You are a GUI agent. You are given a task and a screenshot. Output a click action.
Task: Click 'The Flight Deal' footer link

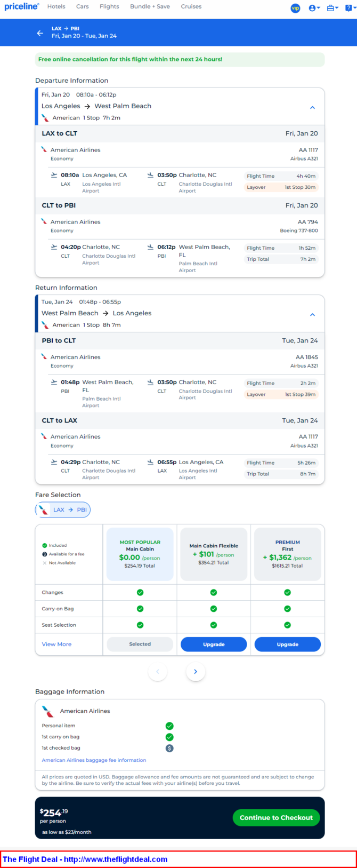(85, 859)
